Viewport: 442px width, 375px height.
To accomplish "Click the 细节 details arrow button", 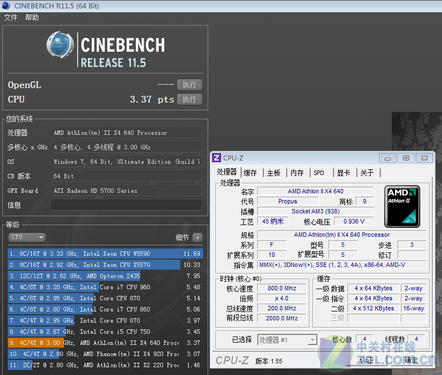I will click(198, 237).
